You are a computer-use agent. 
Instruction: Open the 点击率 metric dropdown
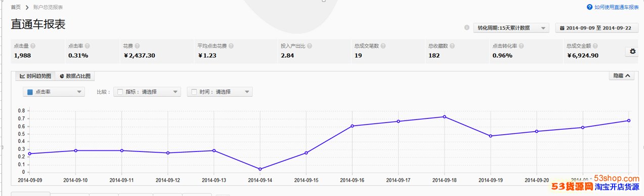click(54, 92)
